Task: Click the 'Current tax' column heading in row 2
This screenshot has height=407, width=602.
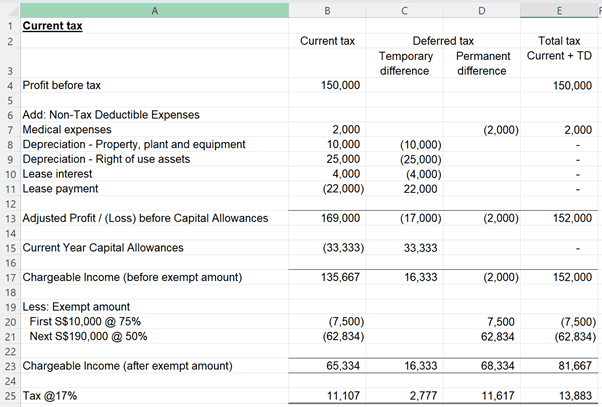Action: click(x=327, y=41)
